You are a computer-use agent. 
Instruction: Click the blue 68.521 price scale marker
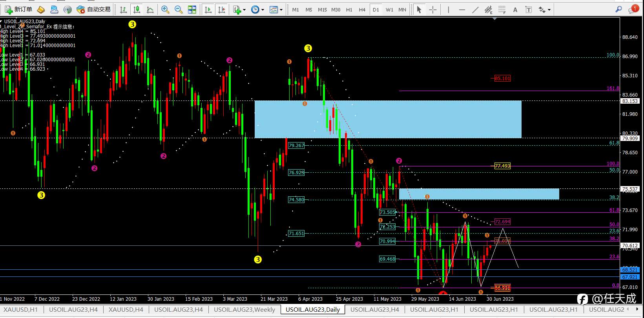click(630, 270)
